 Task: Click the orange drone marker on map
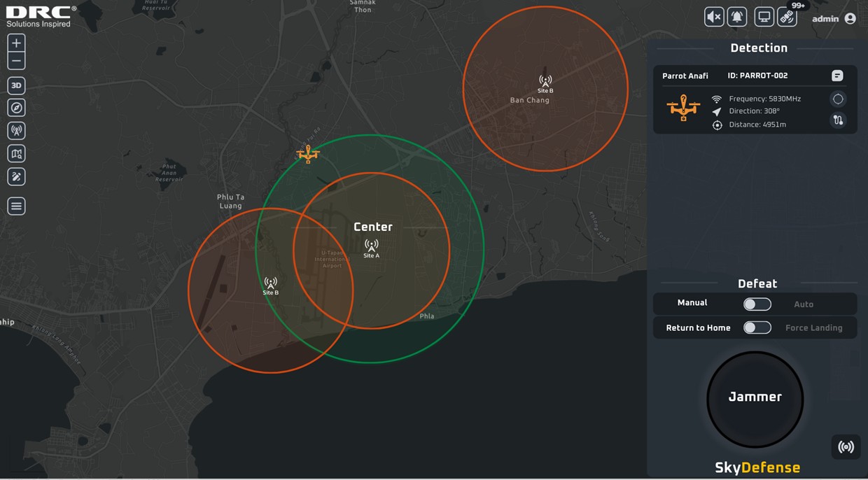click(x=307, y=153)
